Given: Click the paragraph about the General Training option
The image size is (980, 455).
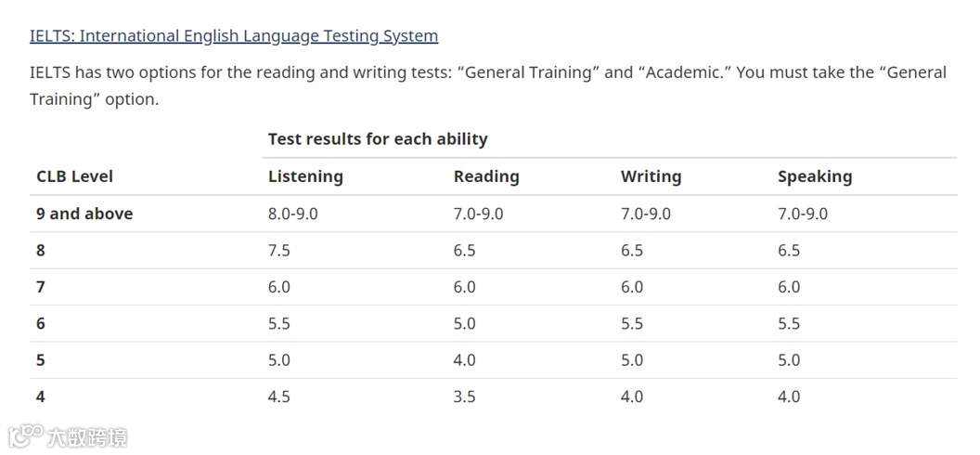Looking at the screenshot, I should [488, 85].
